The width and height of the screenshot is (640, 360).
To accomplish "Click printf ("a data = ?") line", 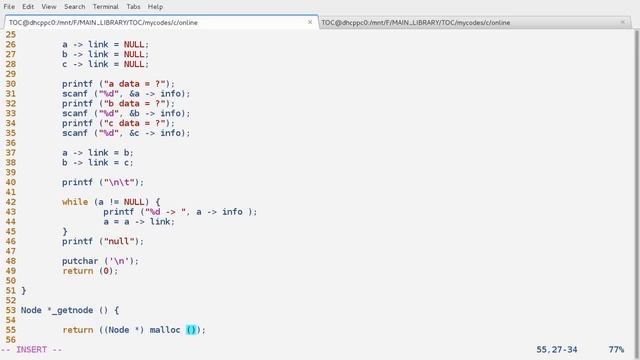I will [118, 84].
